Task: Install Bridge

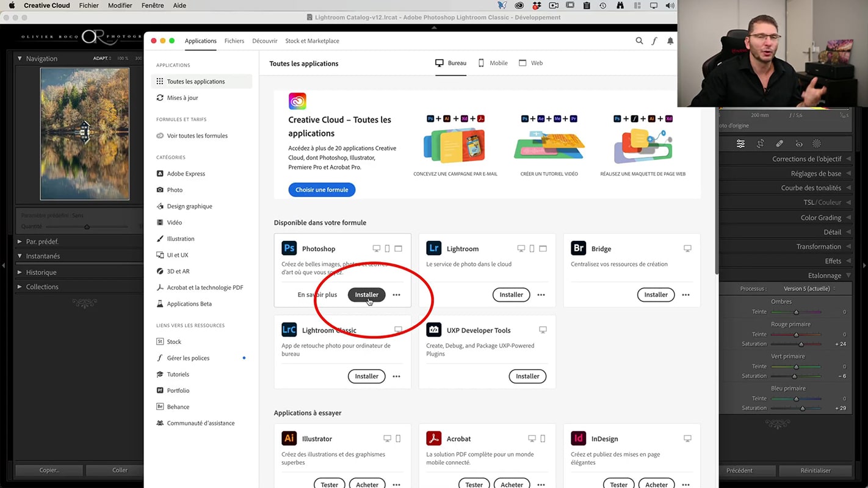Action: (656, 295)
